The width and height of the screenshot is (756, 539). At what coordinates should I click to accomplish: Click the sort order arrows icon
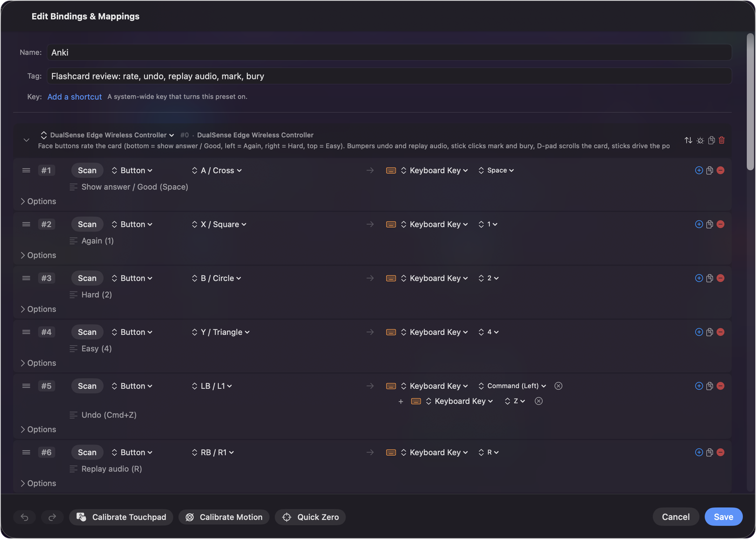pyautogui.click(x=688, y=140)
